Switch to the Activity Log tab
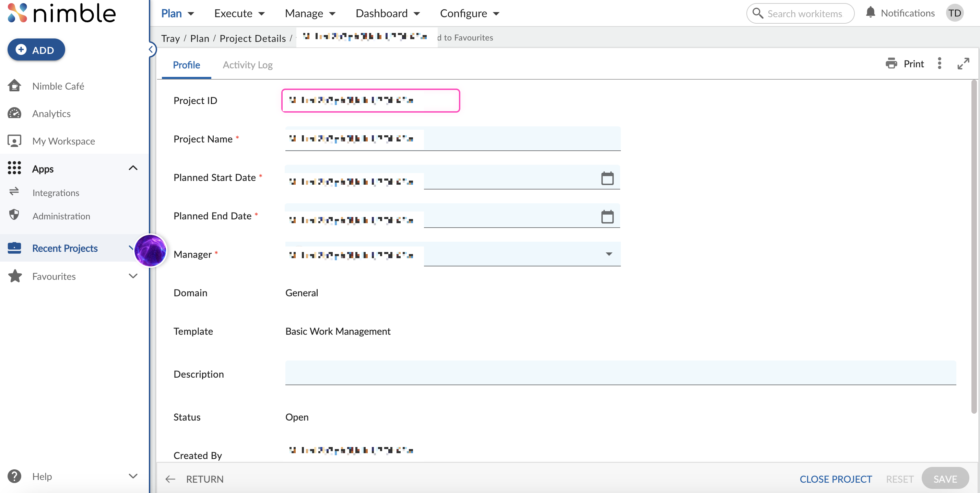Image resolution: width=980 pixels, height=493 pixels. click(248, 65)
